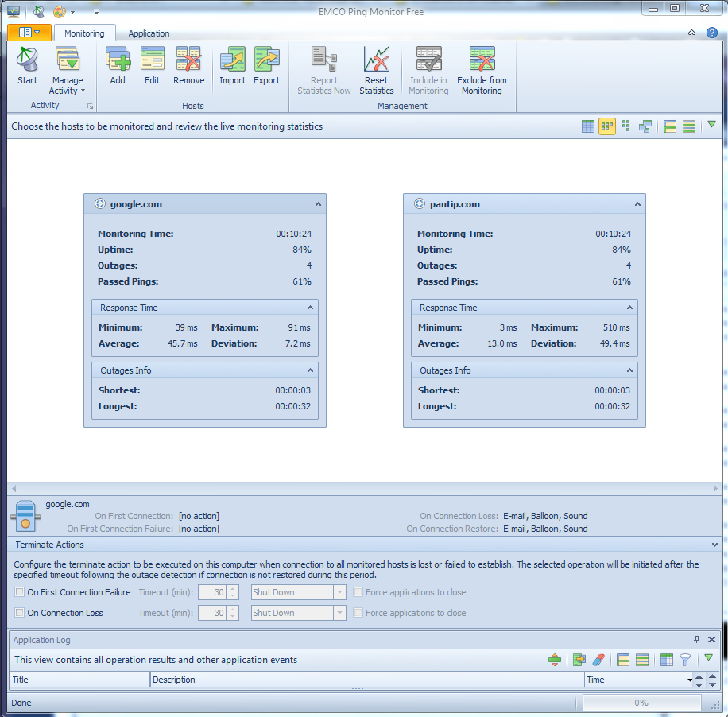Click quick access satellite start icon
Screen dimensions: 728x717
coord(38,12)
